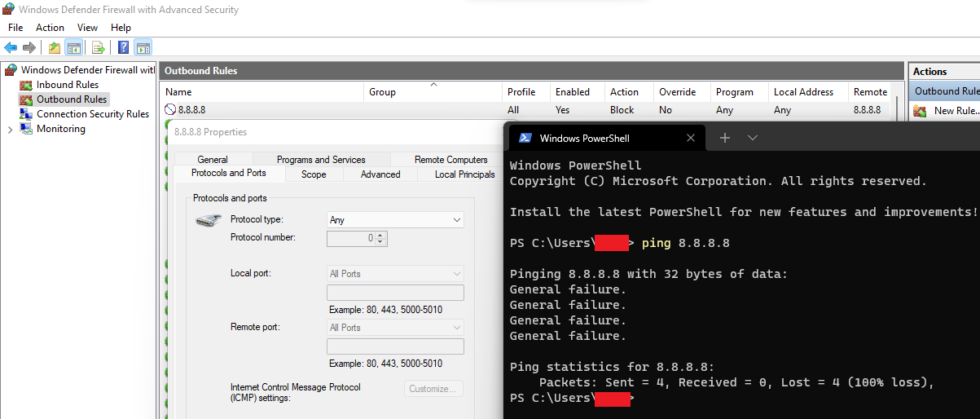Image resolution: width=980 pixels, height=419 pixels.
Task: Select the Windows PowerShell terminal tab
Action: coord(606,138)
